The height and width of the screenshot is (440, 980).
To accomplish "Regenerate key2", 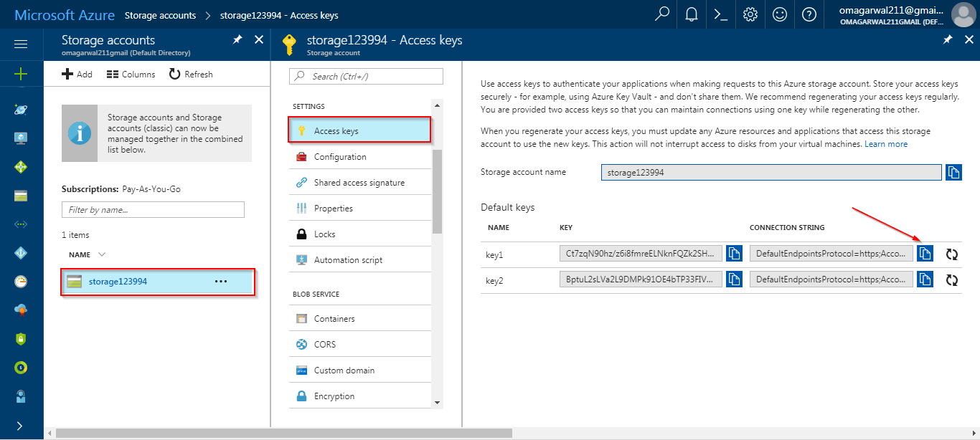I will pos(952,280).
